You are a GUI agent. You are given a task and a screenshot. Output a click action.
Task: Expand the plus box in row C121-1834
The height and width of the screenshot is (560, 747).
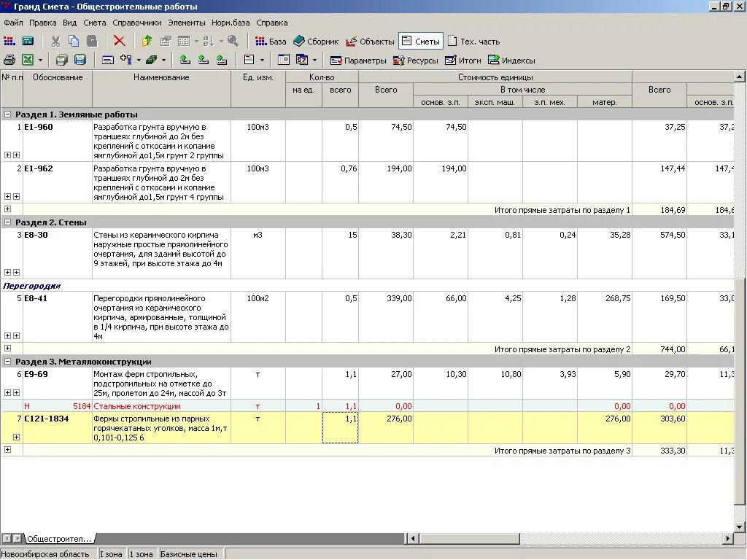coord(16,437)
